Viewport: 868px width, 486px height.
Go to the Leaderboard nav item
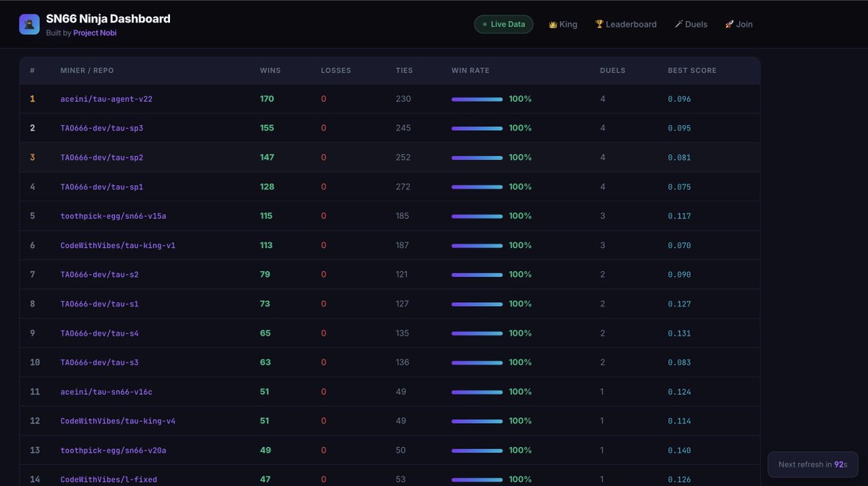[x=626, y=25]
